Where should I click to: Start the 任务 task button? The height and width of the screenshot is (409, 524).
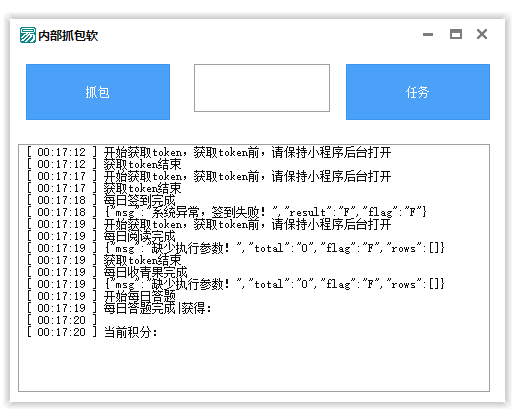(418, 92)
